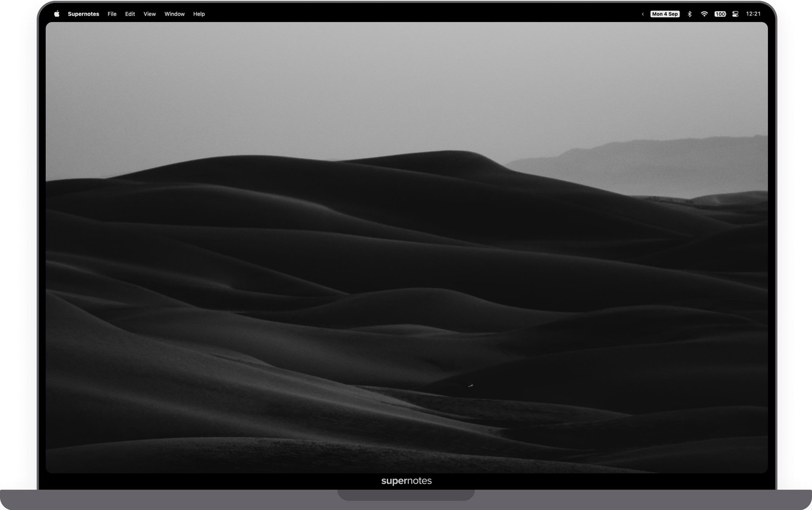Viewport: 812px width, 510px height.
Task: Click the grey sky area of the desktop
Action: [357, 83]
